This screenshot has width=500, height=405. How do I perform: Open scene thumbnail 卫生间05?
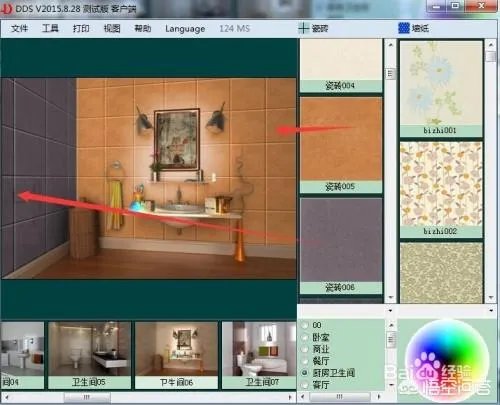point(89,355)
